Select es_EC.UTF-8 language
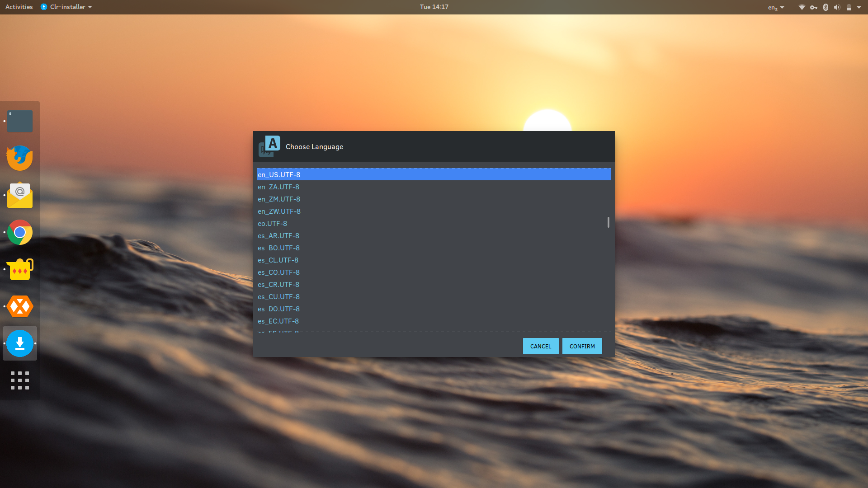This screenshot has width=868, height=488. pyautogui.click(x=434, y=321)
